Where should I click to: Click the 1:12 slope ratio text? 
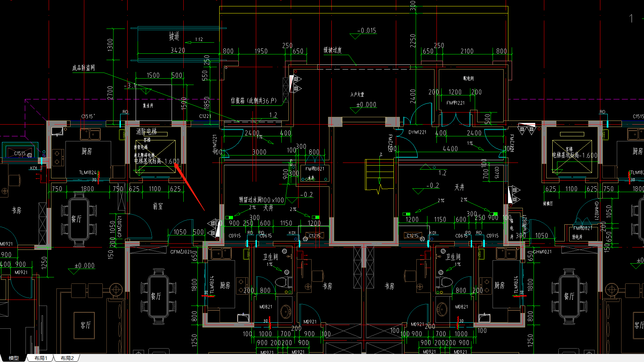(199, 39)
